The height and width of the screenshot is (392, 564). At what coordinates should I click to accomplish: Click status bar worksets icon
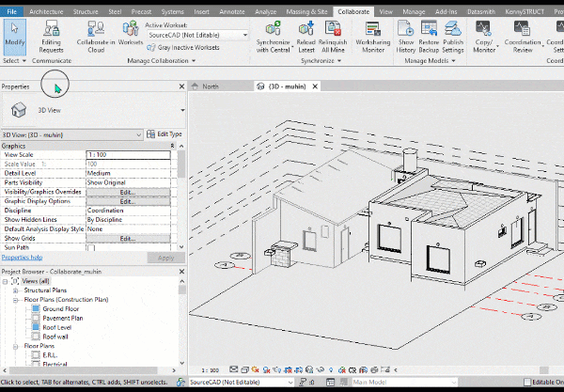[x=180, y=382]
